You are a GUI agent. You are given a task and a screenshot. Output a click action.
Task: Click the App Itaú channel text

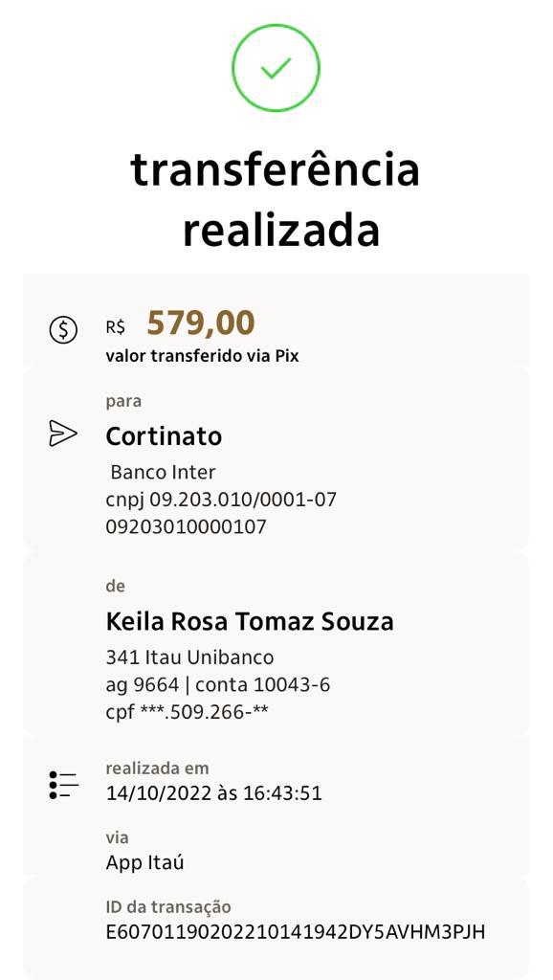(x=144, y=863)
